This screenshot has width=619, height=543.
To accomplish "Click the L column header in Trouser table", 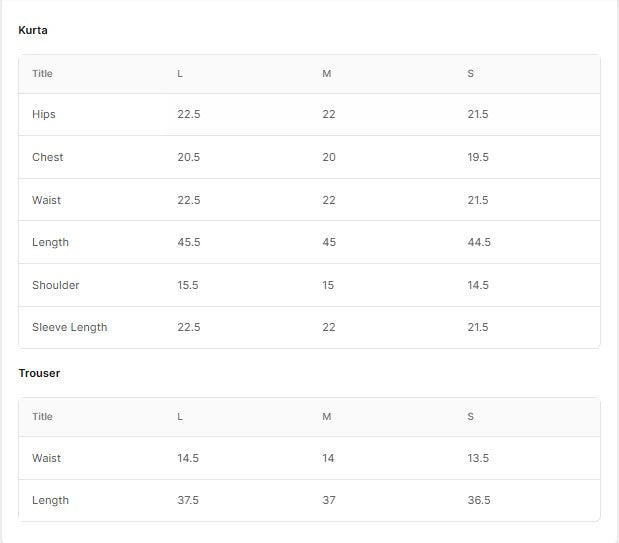I will (x=180, y=416).
